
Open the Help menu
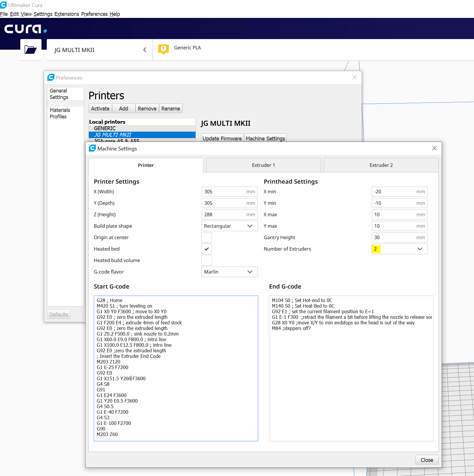[x=115, y=14]
